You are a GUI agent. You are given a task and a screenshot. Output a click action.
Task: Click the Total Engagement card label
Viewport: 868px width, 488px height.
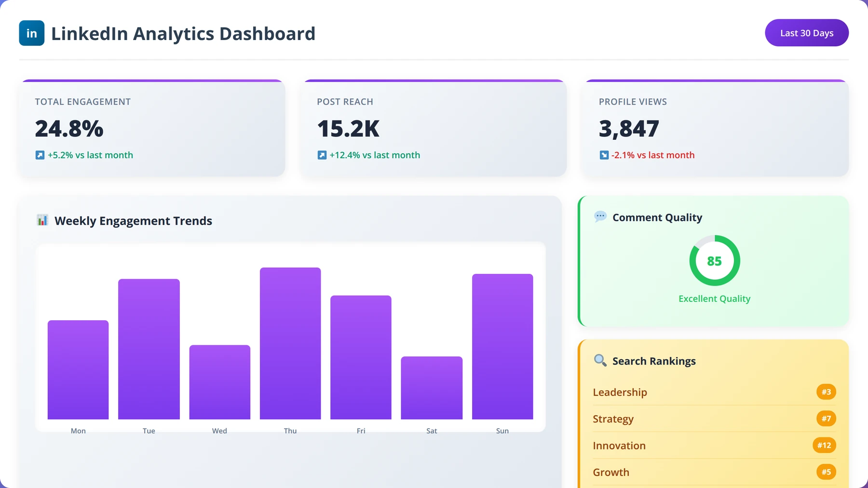[83, 102]
